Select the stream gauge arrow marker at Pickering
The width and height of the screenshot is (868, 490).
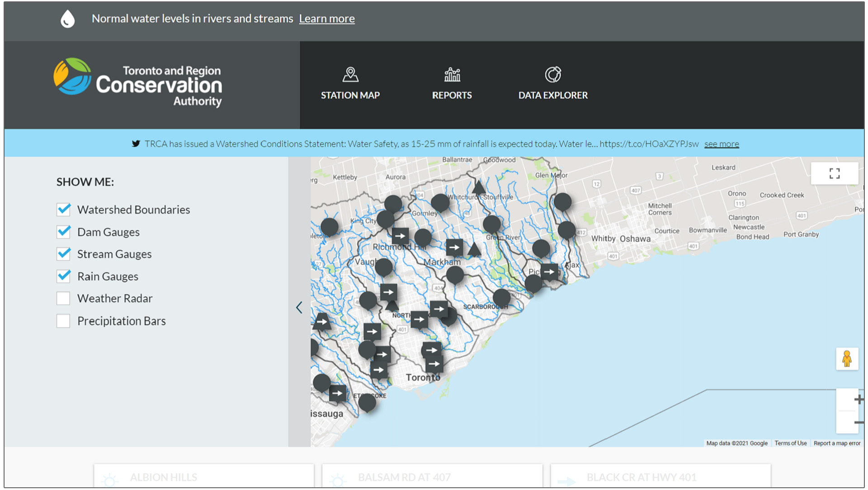pos(549,272)
